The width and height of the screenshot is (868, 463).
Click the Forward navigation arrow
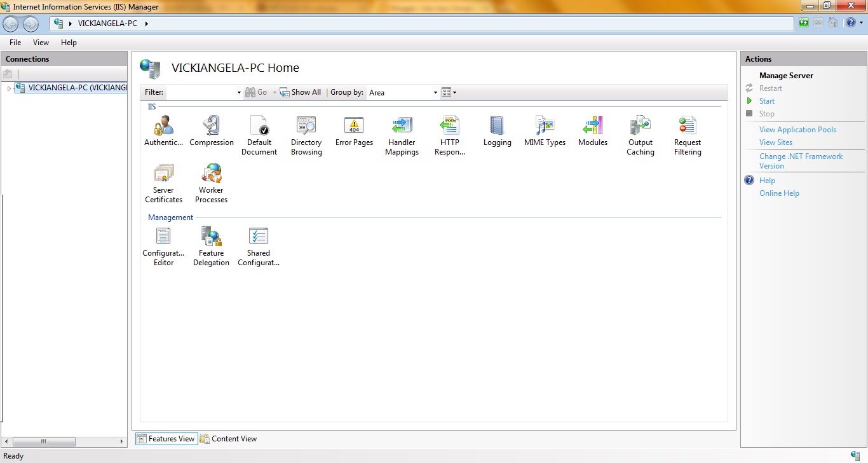[31, 24]
